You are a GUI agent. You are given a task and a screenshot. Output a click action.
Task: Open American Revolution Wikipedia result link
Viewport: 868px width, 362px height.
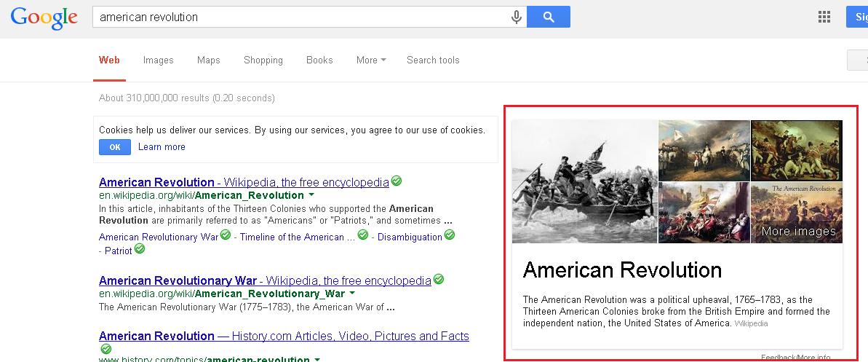click(244, 182)
